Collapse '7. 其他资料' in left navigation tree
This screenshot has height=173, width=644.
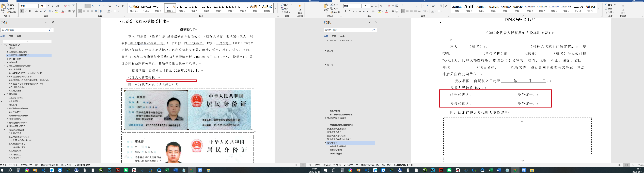coord(4,94)
